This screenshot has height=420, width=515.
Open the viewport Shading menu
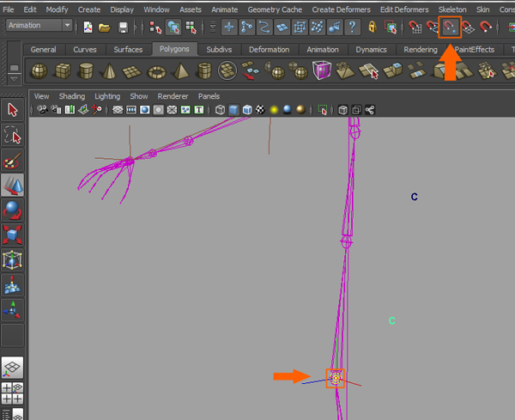coord(72,96)
